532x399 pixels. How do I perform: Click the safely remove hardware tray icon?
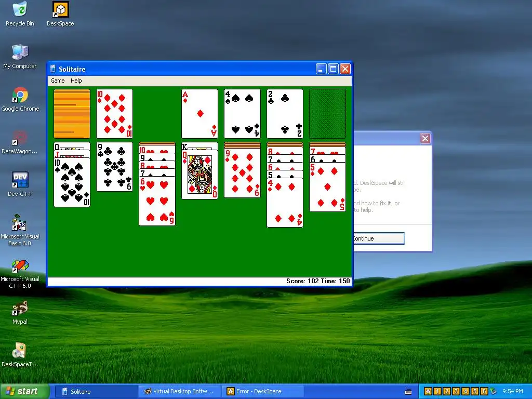[x=493, y=391]
